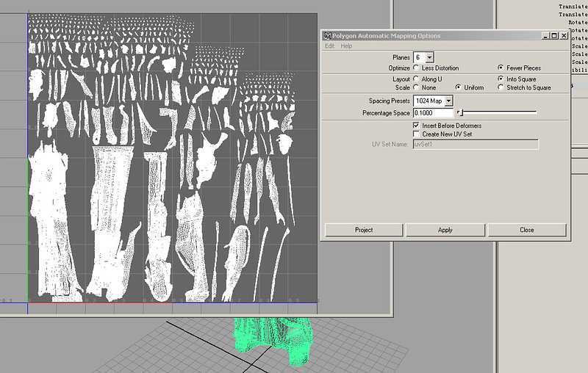Open the Help menu in options dialog
Viewport: 588px width, 373px height.
click(346, 46)
